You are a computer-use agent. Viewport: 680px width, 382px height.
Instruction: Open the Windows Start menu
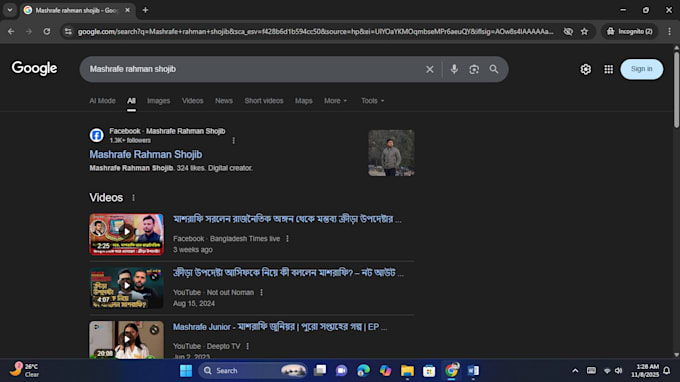click(186, 371)
